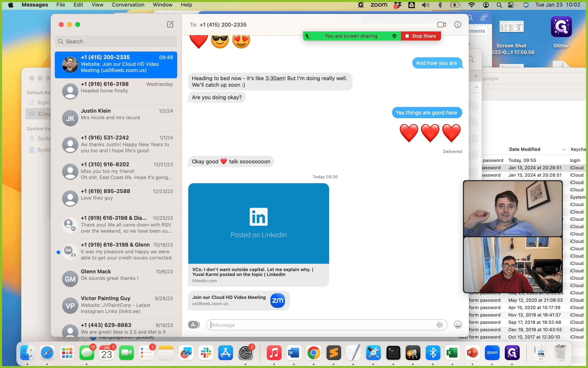Open Messages app from the Dock
The width and height of the screenshot is (588, 368).
click(87, 353)
